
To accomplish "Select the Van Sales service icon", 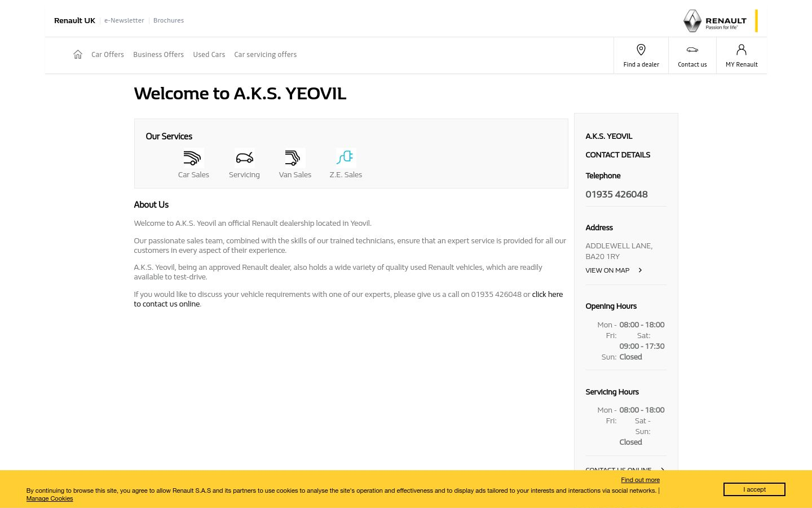I will [x=295, y=157].
